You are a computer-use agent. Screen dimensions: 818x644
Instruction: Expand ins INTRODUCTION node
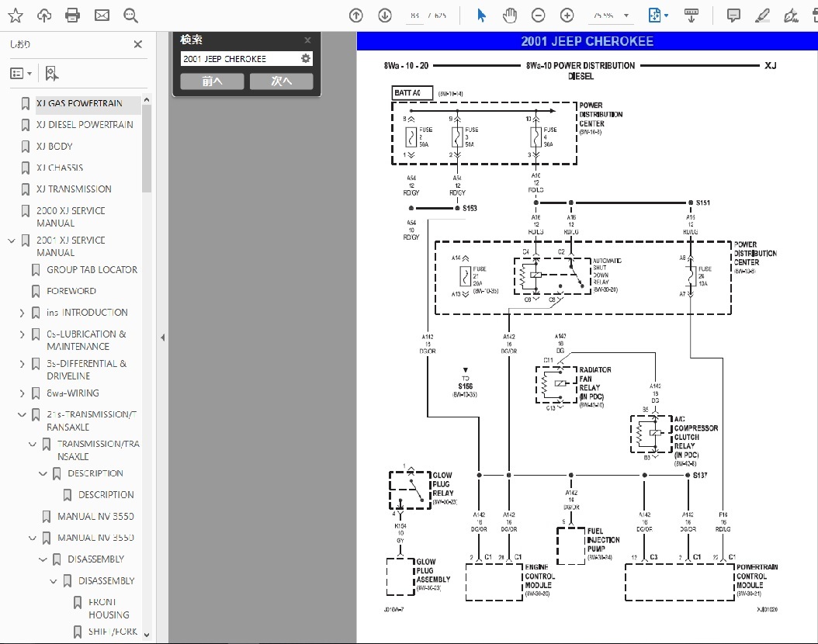(x=22, y=313)
